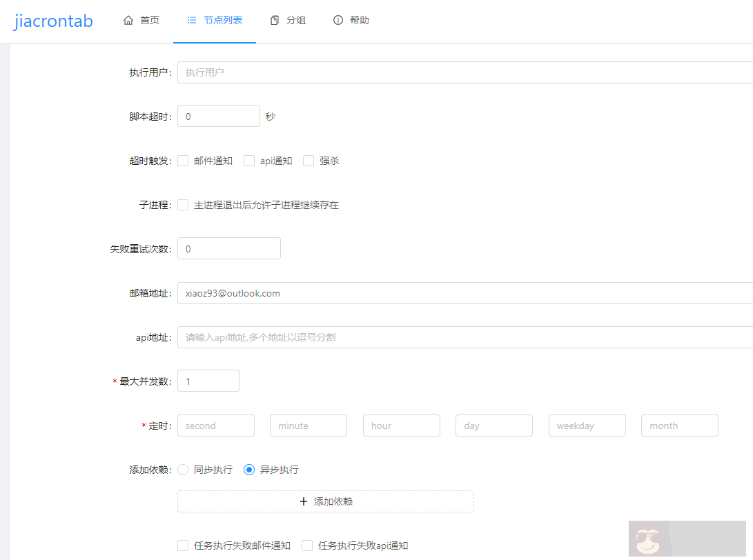Select 异步执行 radio button
753x560 pixels.
tap(249, 470)
